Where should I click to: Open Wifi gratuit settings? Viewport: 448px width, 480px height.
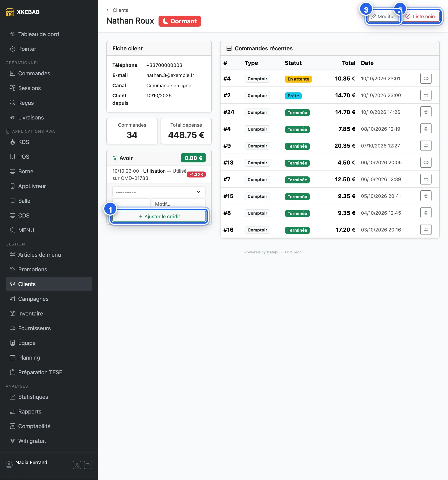click(x=49, y=441)
